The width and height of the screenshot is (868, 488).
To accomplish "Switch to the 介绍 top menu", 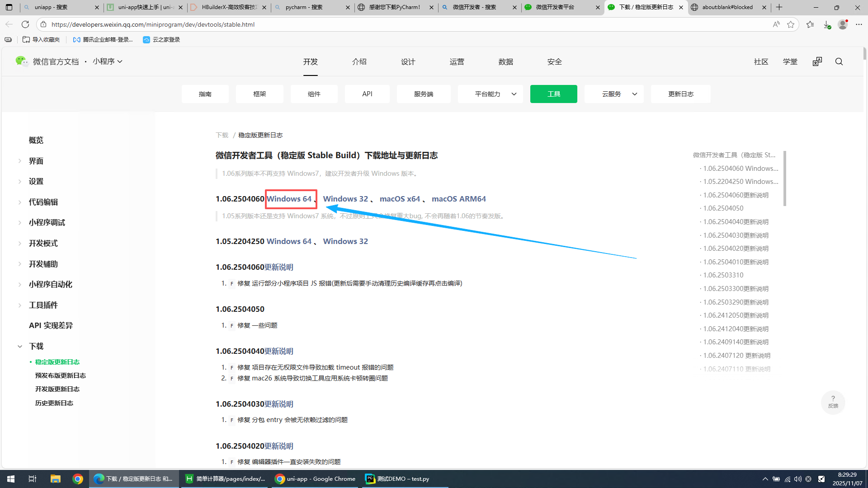I will (x=359, y=61).
